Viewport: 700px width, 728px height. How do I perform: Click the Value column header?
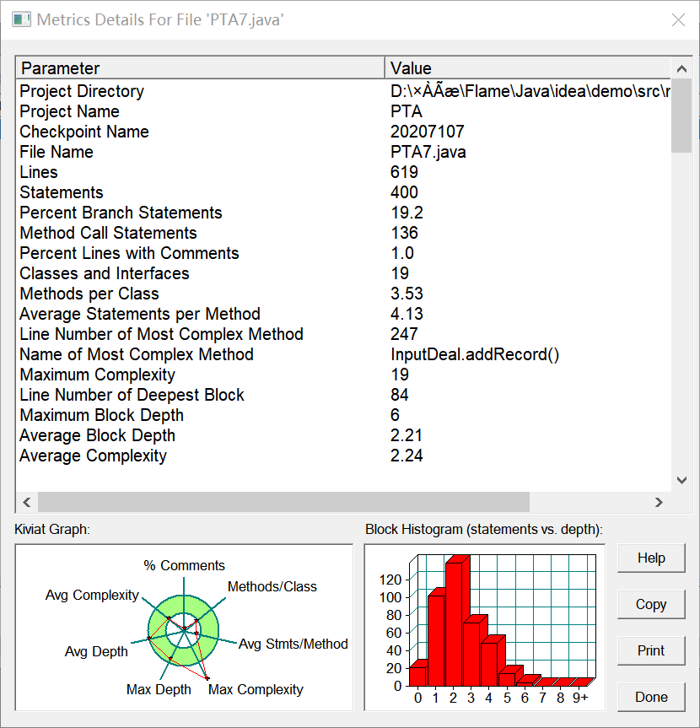pos(528,68)
